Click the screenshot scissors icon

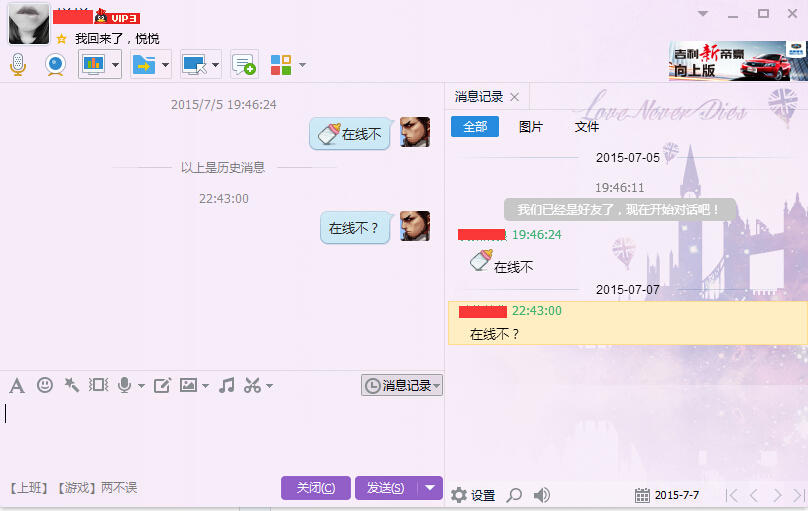[252, 385]
